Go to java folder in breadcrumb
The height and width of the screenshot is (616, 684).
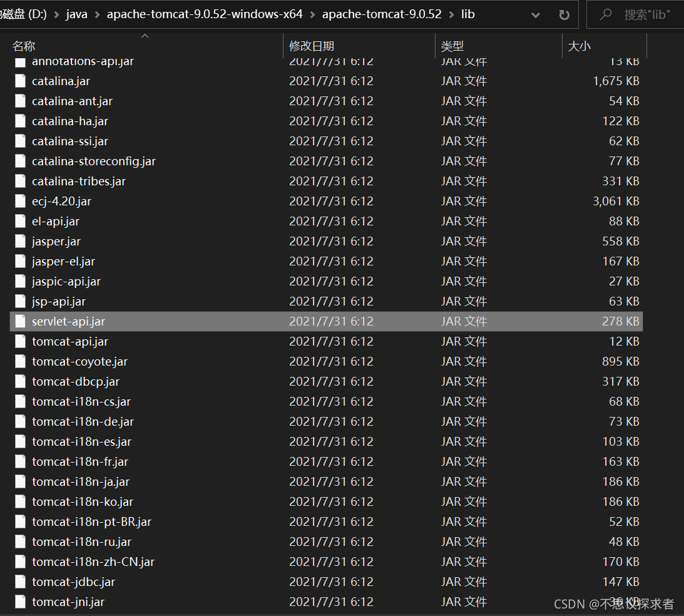pyautogui.click(x=76, y=14)
